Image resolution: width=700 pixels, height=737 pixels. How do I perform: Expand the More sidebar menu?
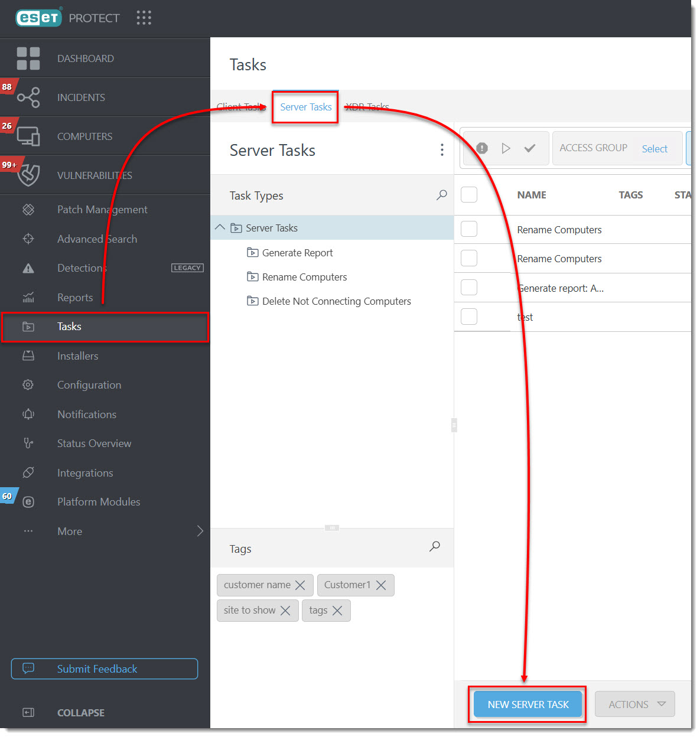(200, 531)
